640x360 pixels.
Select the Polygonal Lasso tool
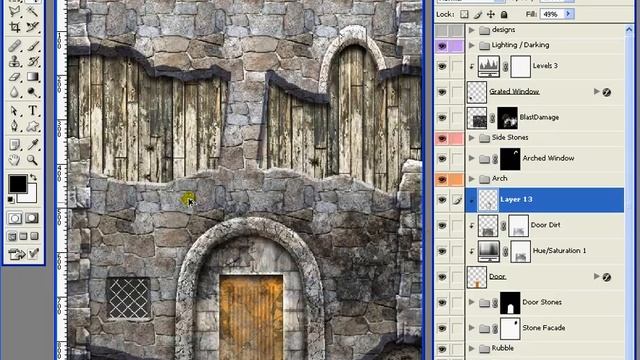point(14,11)
